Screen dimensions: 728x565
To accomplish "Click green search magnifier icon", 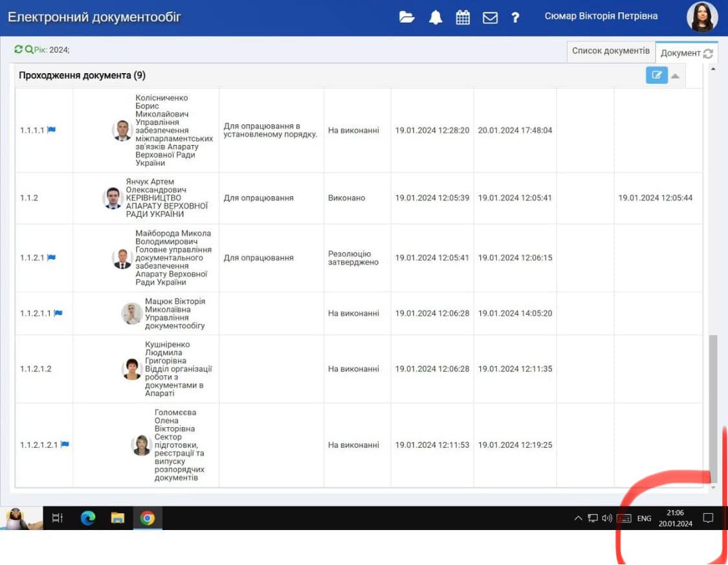I will coord(28,49).
